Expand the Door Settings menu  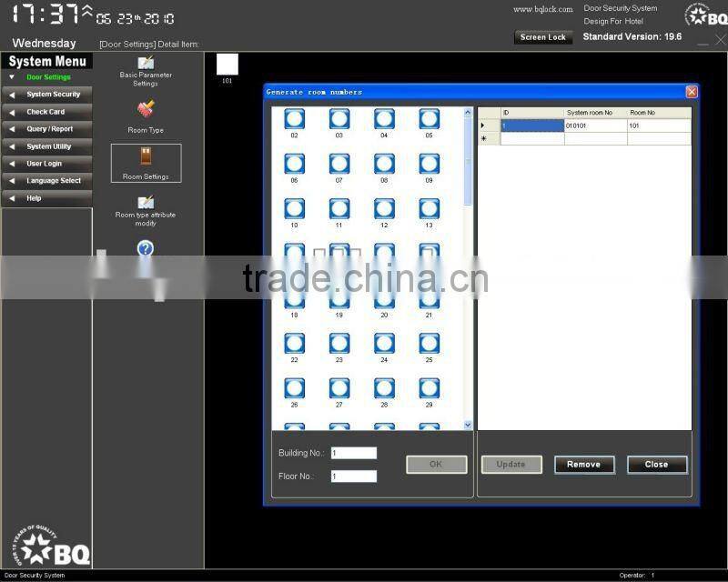pos(47,77)
